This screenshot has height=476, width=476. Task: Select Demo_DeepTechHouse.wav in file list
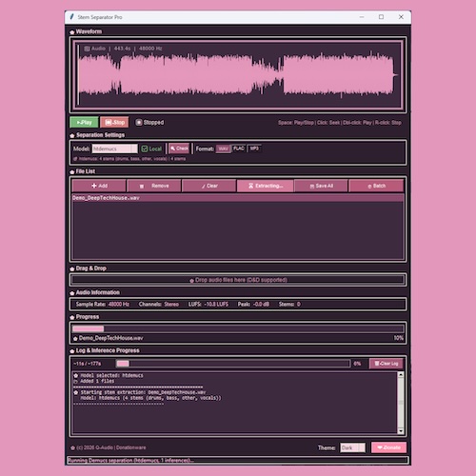click(x=238, y=198)
